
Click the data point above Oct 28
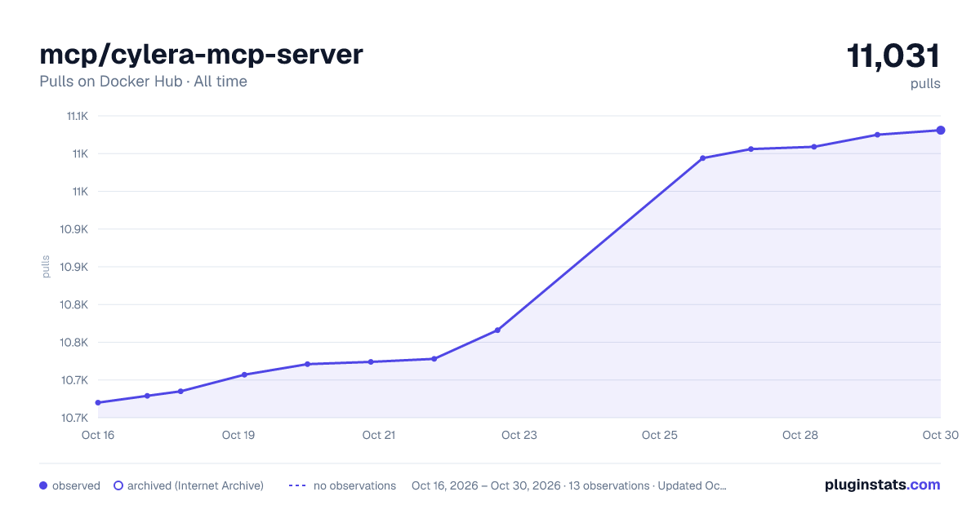tap(813, 147)
